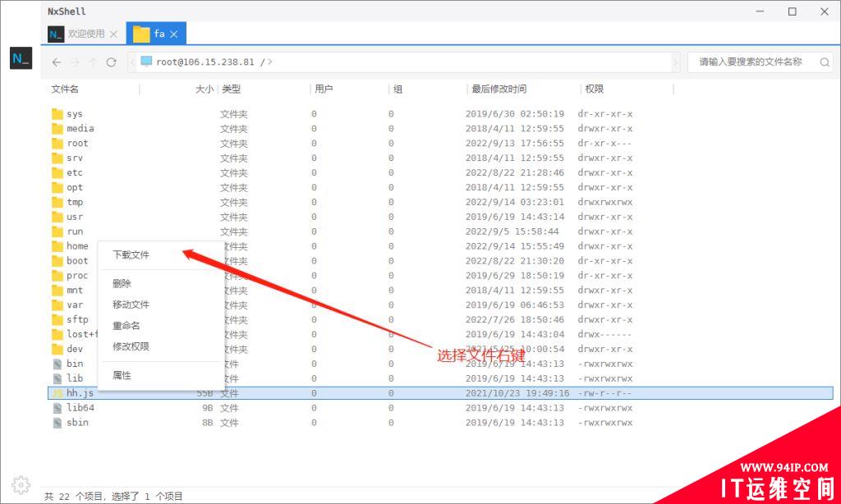Click the search magnifier icon
Viewport: 841px width, 504px height.
click(825, 62)
